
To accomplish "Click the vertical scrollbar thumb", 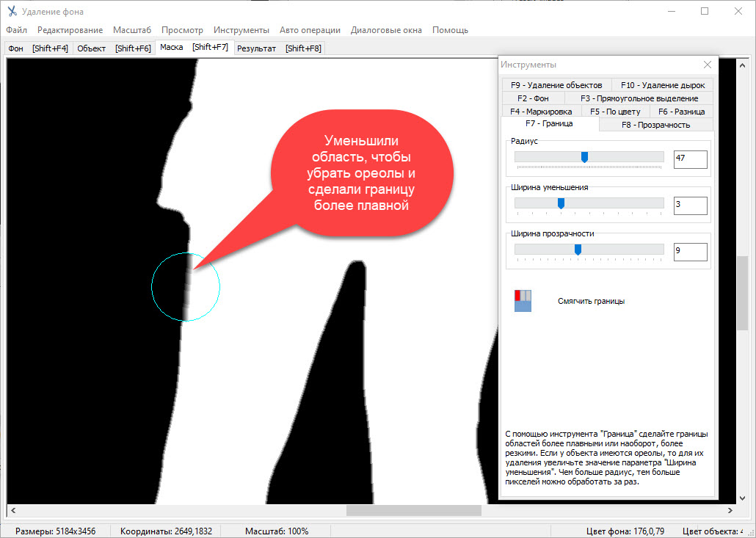I will (x=743, y=293).
